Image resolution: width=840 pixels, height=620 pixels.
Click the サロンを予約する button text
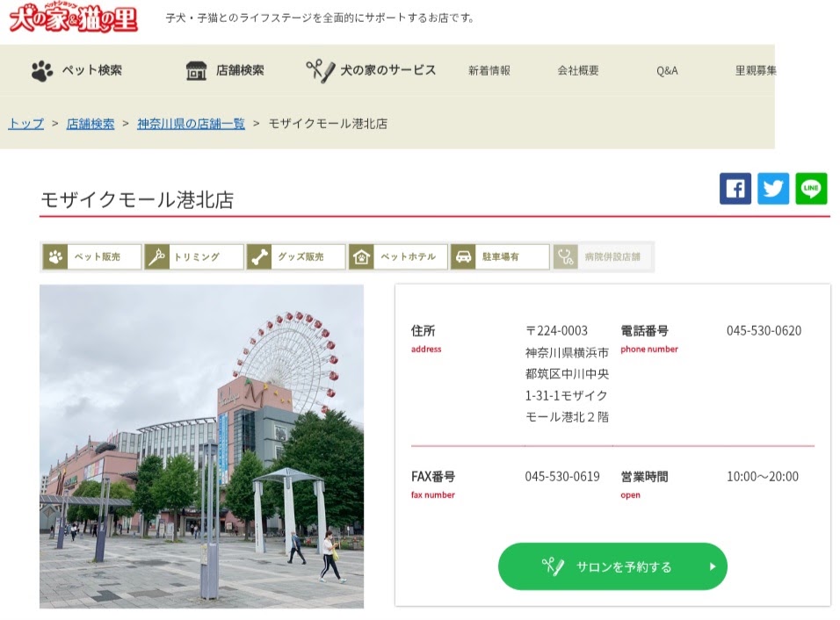pyautogui.click(x=624, y=567)
